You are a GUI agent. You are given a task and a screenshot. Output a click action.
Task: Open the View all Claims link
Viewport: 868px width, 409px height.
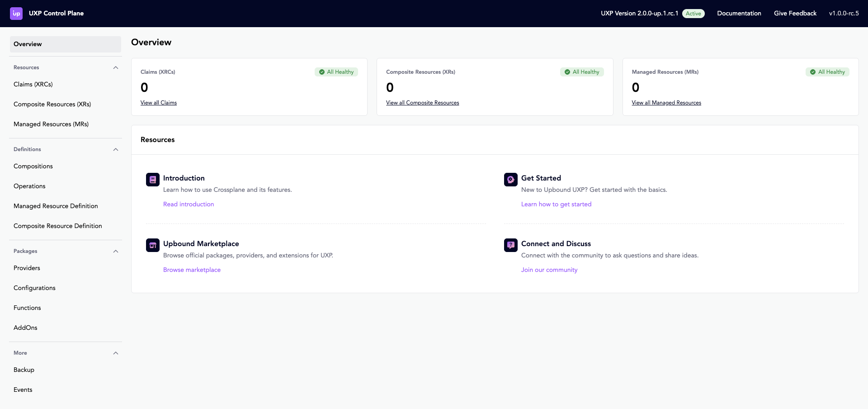(159, 103)
